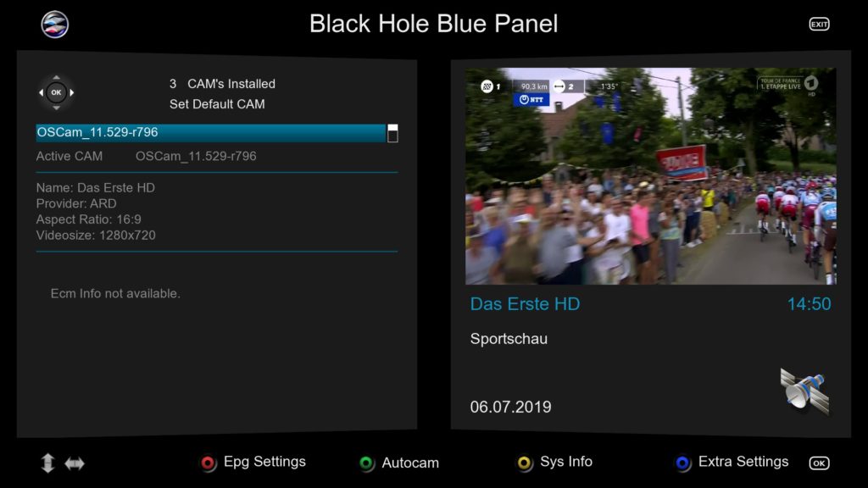Image resolution: width=868 pixels, height=488 pixels.
Task: Click the green Autocam button icon
Action: click(366, 463)
